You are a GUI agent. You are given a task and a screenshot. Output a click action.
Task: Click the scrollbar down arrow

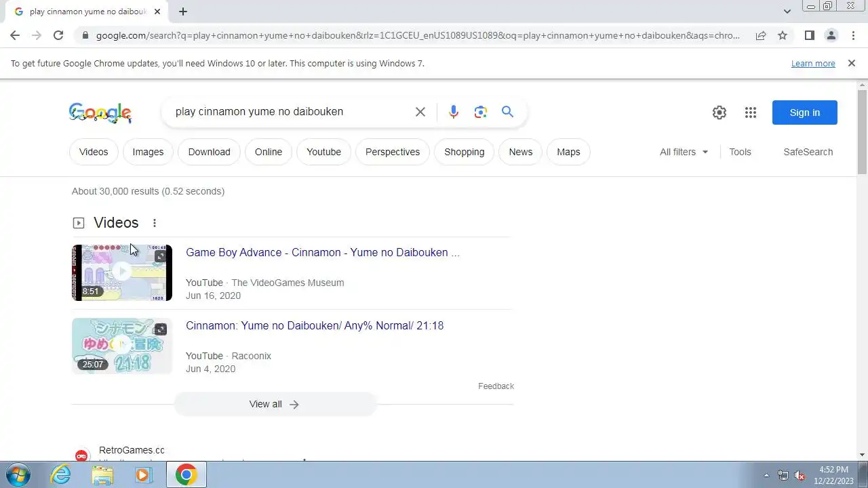(x=862, y=455)
